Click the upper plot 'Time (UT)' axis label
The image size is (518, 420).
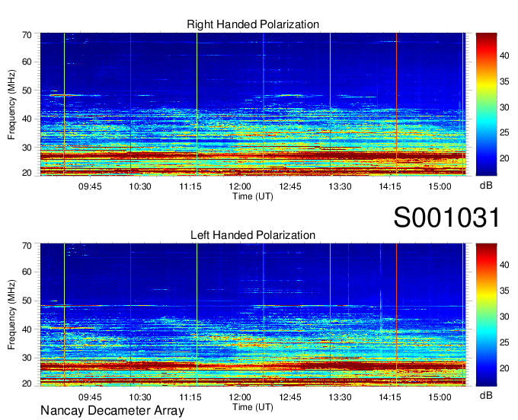[253, 196]
